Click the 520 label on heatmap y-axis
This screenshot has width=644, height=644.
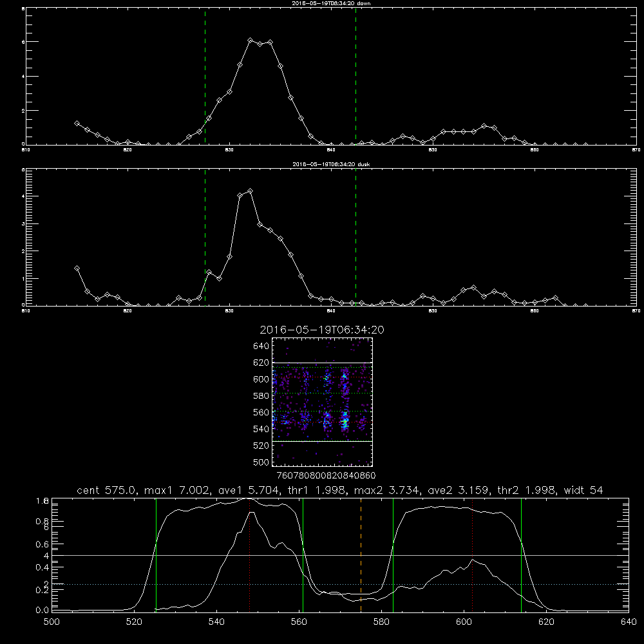261,446
